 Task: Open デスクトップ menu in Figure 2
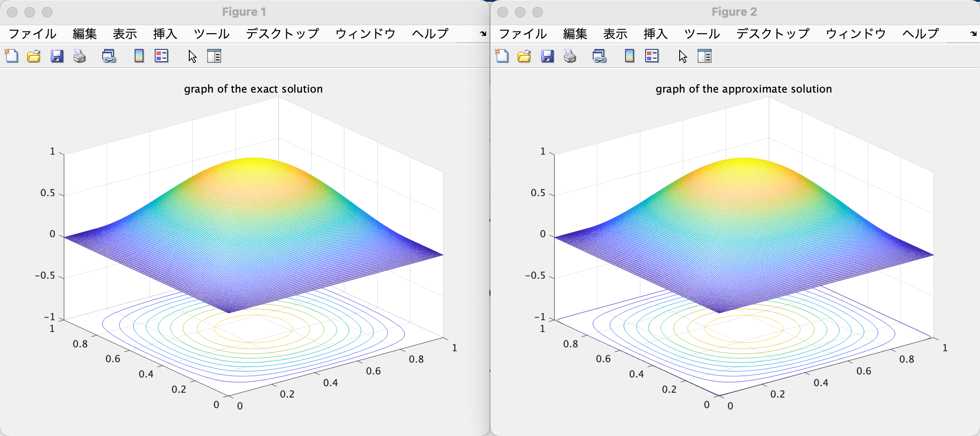coord(773,34)
